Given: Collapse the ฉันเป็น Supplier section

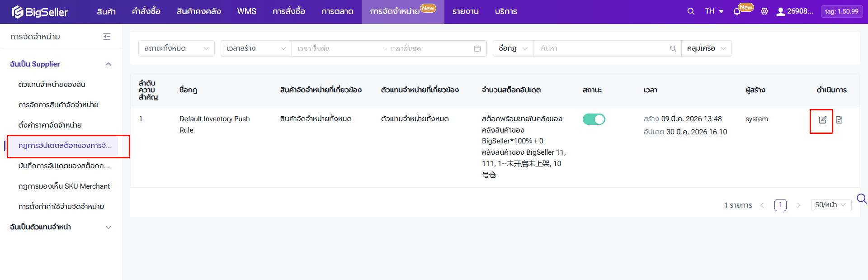Looking at the screenshot, I should 108,64.
